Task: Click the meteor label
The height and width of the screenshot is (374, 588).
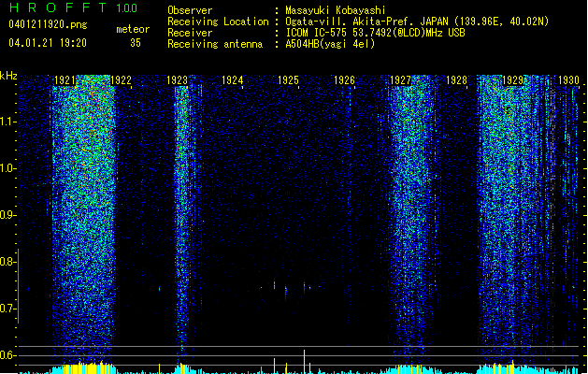Action: click(x=133, y=29)
